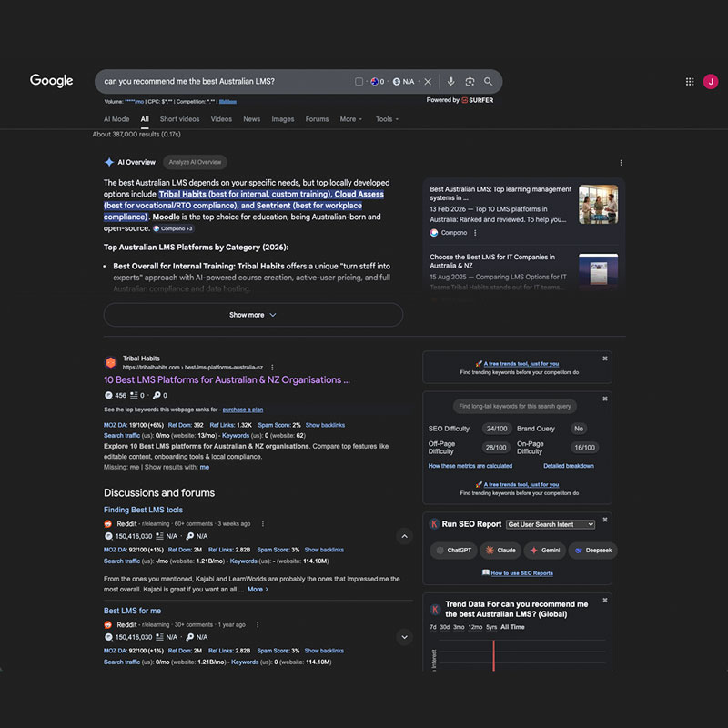This screenshot has height=728, width=728.
Task: Click More on Reddit discussion snippet
Action: (x=258, y=589)
